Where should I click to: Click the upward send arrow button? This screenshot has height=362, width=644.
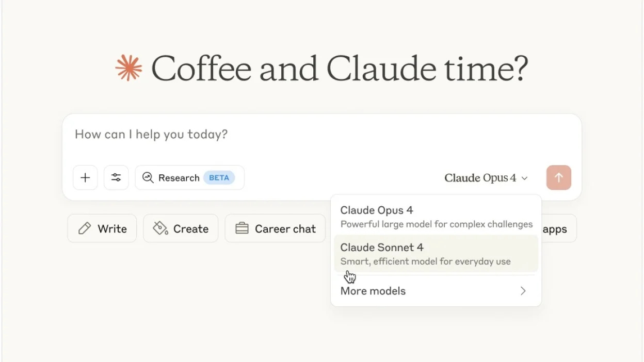pos(558,177)
